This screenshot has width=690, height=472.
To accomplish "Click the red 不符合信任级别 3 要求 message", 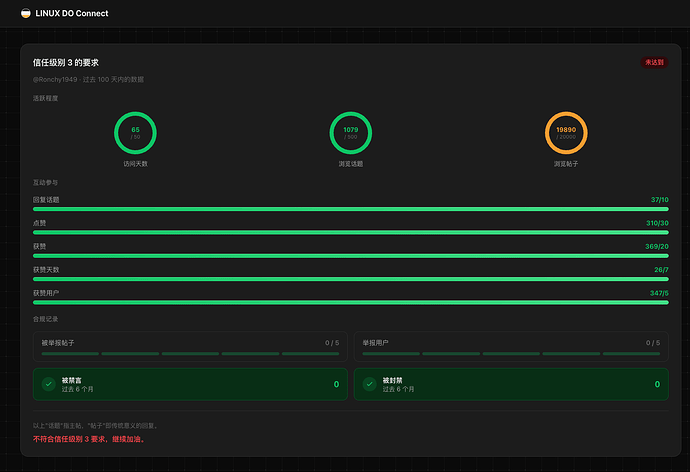I will coord(89,439).
